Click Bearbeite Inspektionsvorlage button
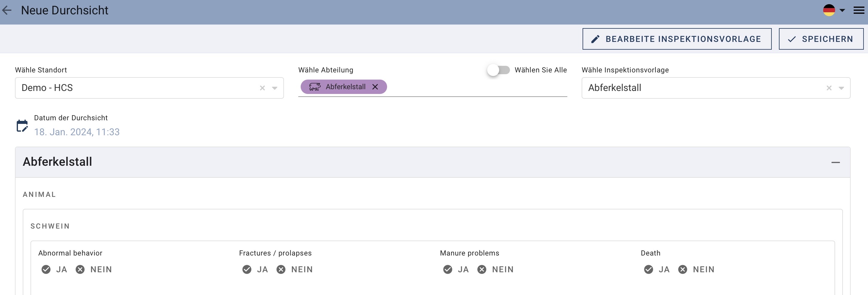Viewport: 868px width, 295px height. [x=677, y=39]
